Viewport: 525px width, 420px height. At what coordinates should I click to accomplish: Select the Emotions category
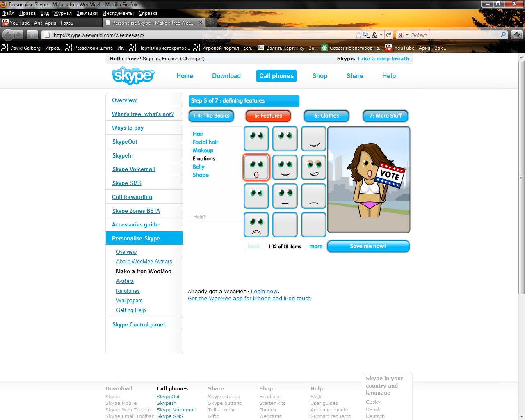204,159
